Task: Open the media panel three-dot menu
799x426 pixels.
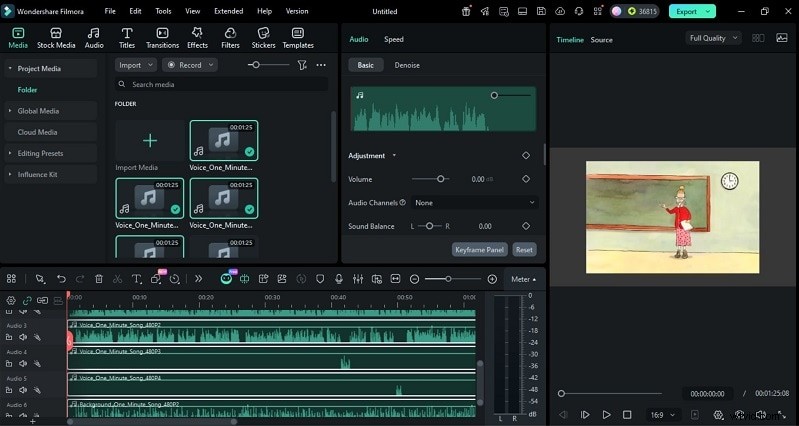Action: 321,65
